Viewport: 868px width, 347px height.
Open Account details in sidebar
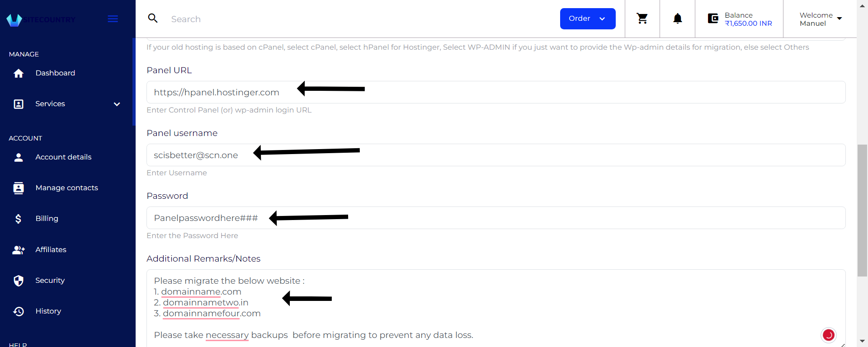tap(63, 157)
